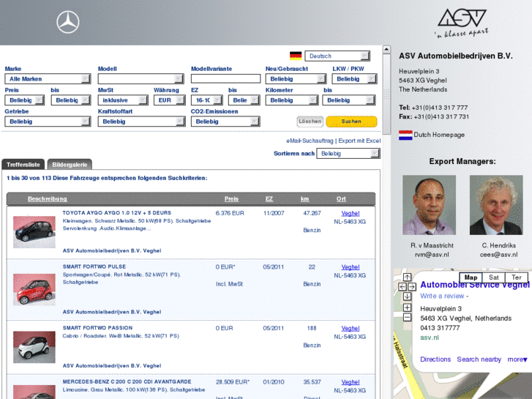Click the Dutch flag icon
This screenshot has width=532, height=399.
pyautogui.click(x=405, y=135)
